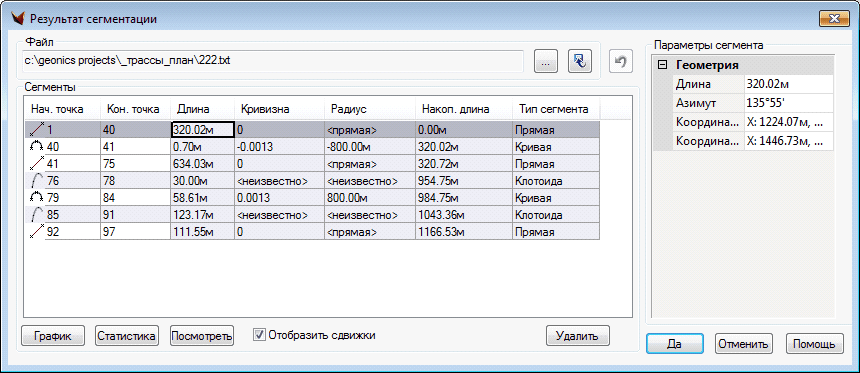Click the Удалить button
The width and height of the screenshot is (860, 373).
578,336
